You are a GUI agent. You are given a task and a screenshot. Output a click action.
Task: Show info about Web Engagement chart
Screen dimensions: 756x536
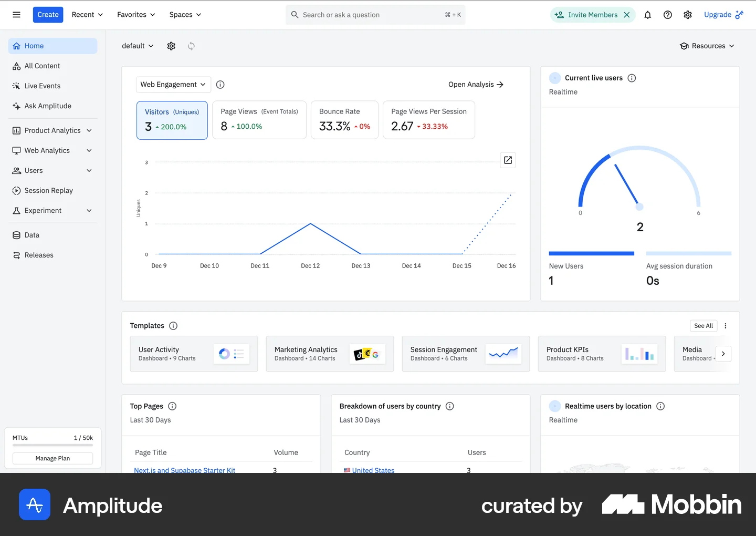(x=220, y=85)
